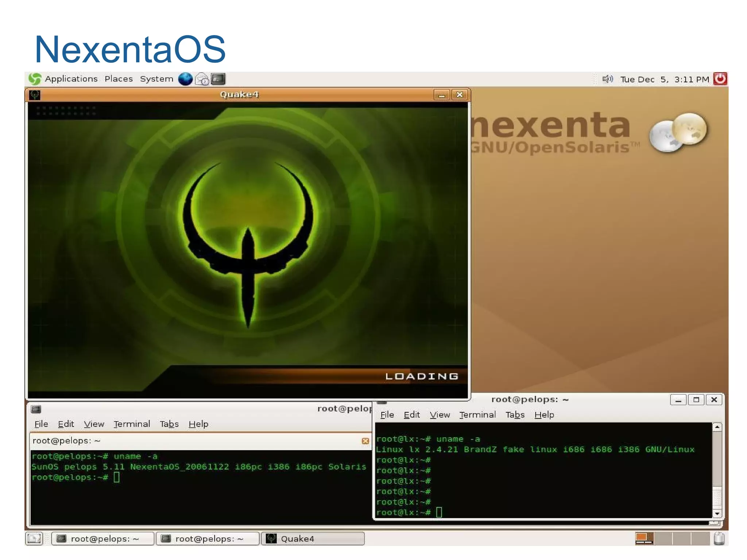Click the Quake4 title bar text
The height and width of the screenshot is (560, 747).
[239, 95]
